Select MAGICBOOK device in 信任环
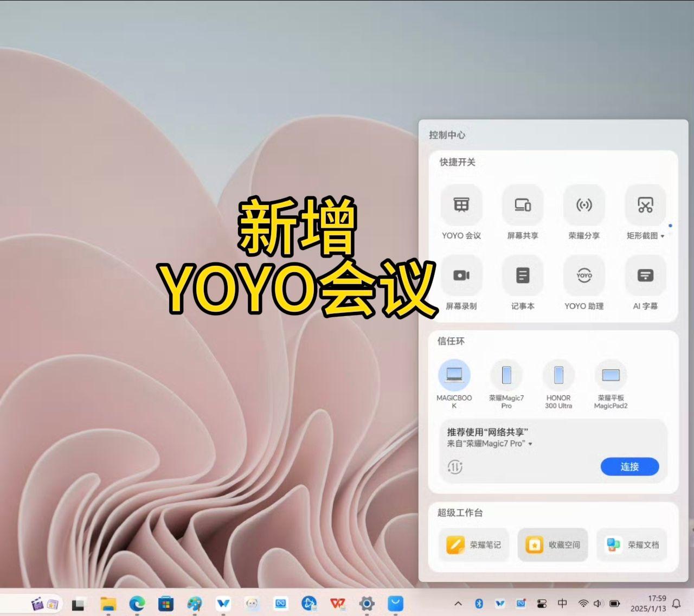 point(454,375)
